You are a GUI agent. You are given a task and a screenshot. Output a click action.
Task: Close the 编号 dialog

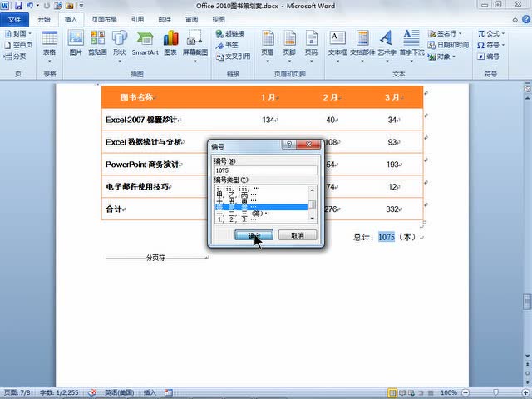click(x=308, y=145)
